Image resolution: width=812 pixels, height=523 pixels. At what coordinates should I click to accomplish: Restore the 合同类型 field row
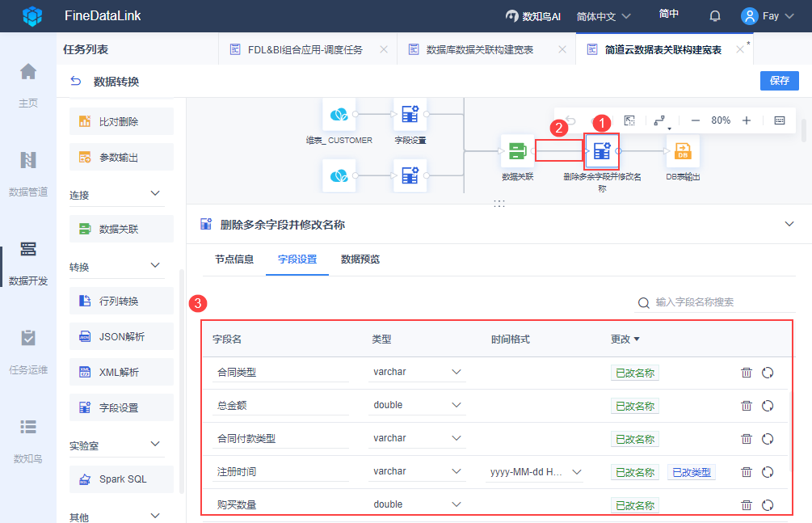(768, 373)
